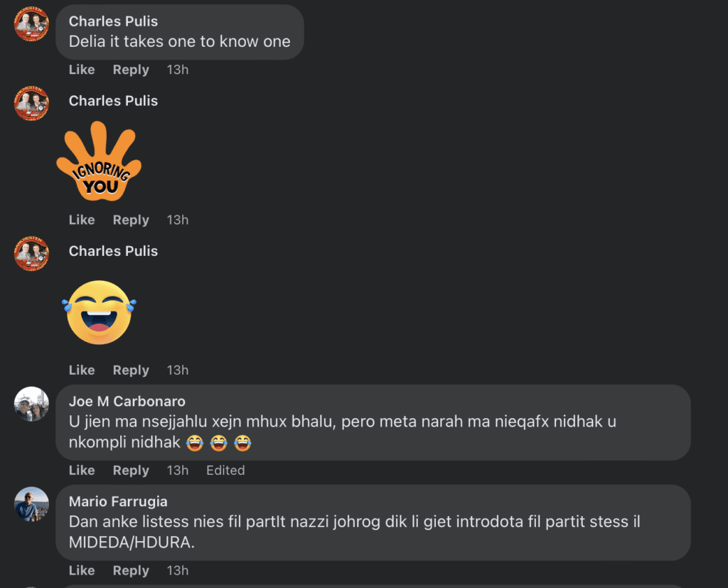Reply to the "Ignoring You" sticker comment
This screenshot has height=588, width=728.
(131, 220)
